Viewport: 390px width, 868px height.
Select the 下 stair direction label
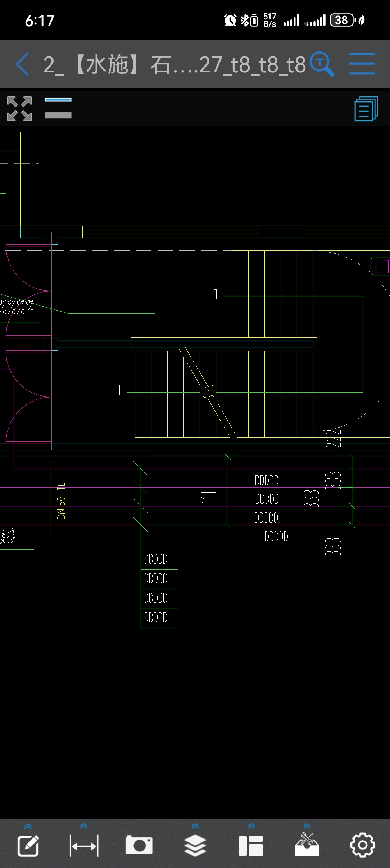[x=217, y=294]
